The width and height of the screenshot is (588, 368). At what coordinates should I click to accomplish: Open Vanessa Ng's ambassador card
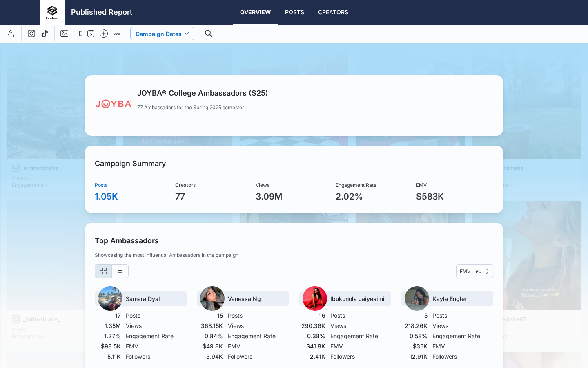point(243,298)
